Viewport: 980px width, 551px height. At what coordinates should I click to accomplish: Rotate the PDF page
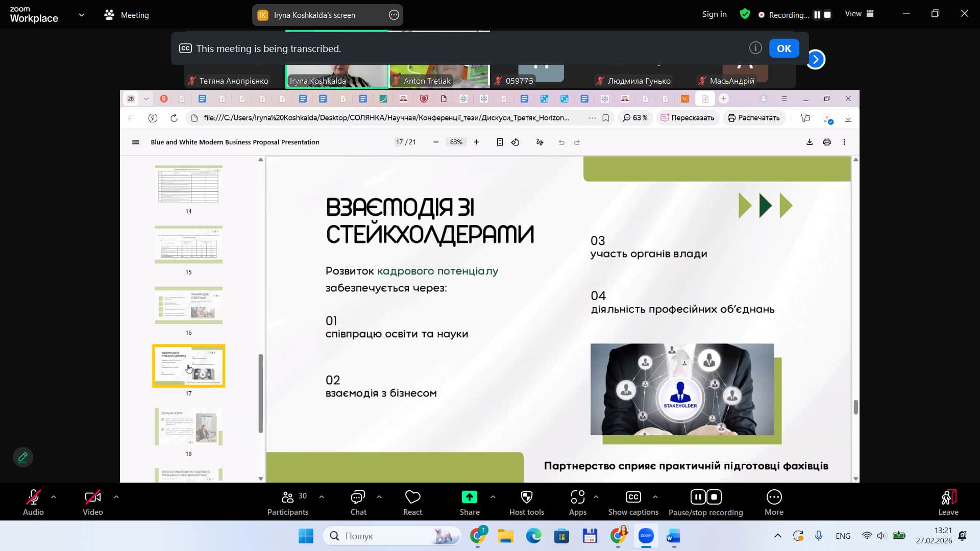tap(516, 142)
